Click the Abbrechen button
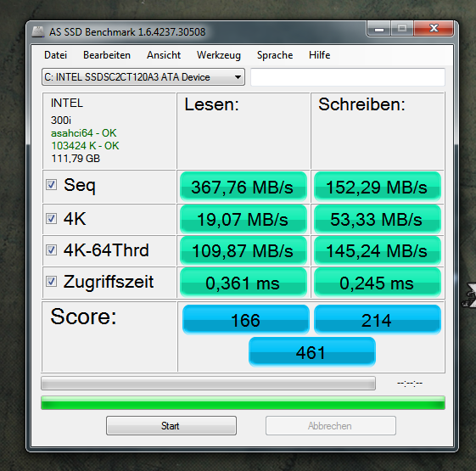The image size is (476, 471). tap(331, 426)
